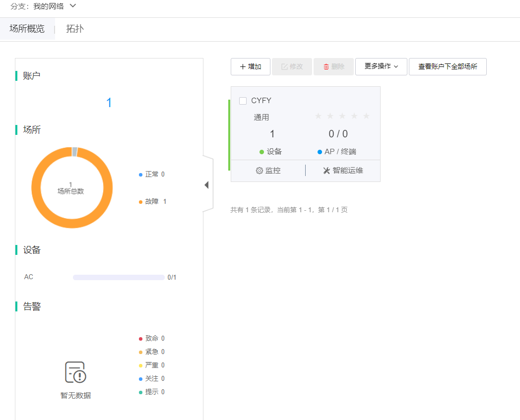Viewport: 520px width, 420px height.
Task: Click the orange site donut chart
Action: coord(72,187)
